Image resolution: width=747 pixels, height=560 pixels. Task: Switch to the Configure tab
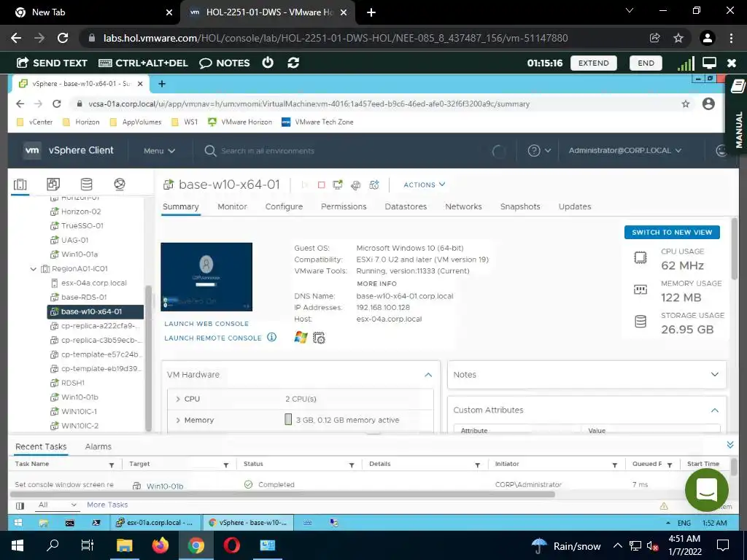284,206
